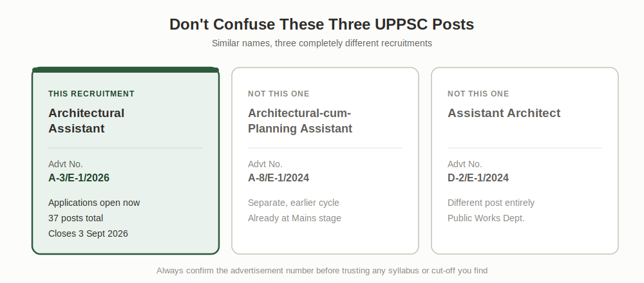Click the footer note about confirming advertisement number

point(321,271)
